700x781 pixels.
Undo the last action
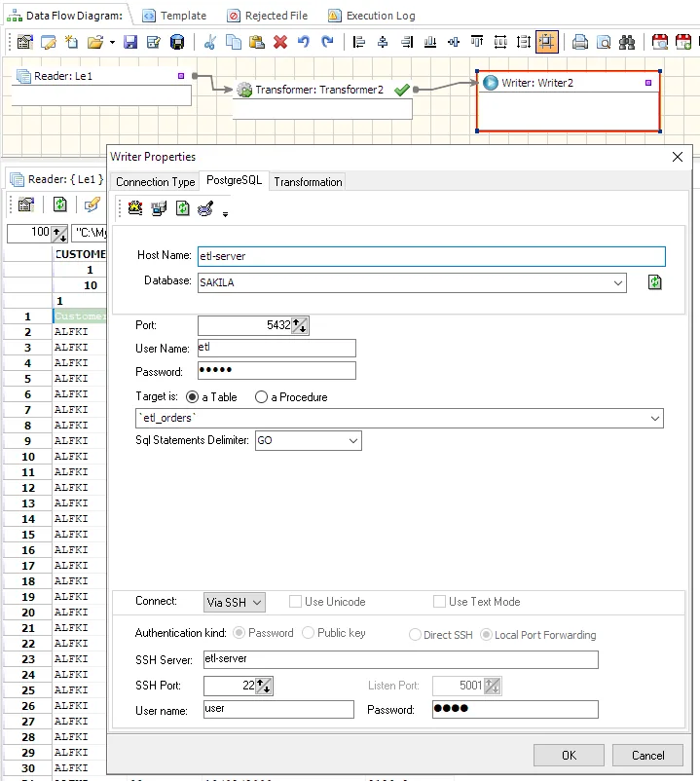303,42
